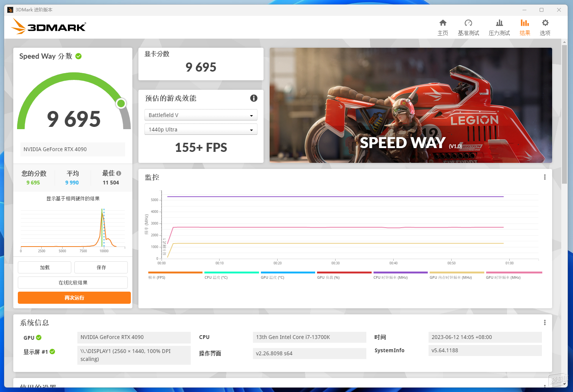Toggle CPU 时钟频率 (MHz) legend series

pyautogui.click(x=400, y=276)
